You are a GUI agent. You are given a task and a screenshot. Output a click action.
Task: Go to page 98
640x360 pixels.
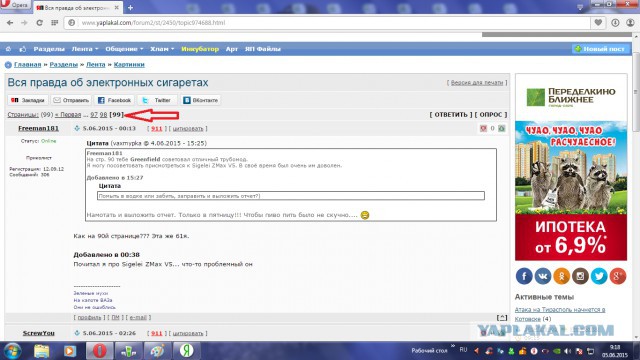tap(103, 115)
